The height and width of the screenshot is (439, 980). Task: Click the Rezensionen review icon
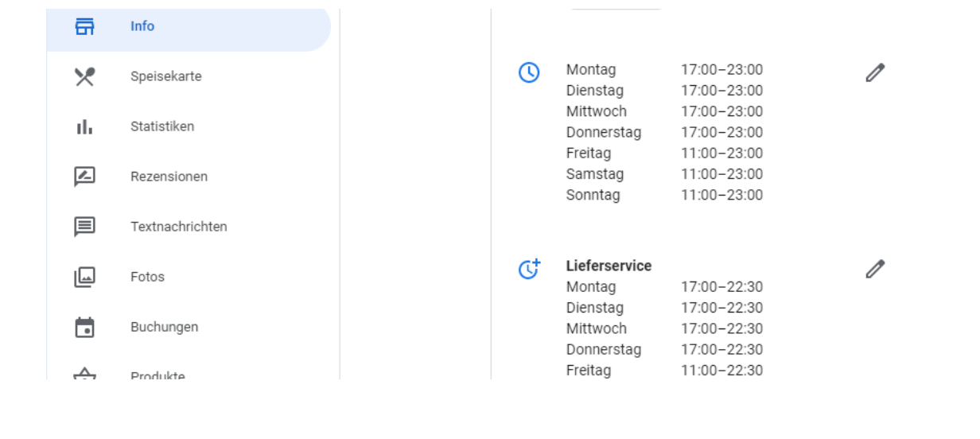(84, 177)
